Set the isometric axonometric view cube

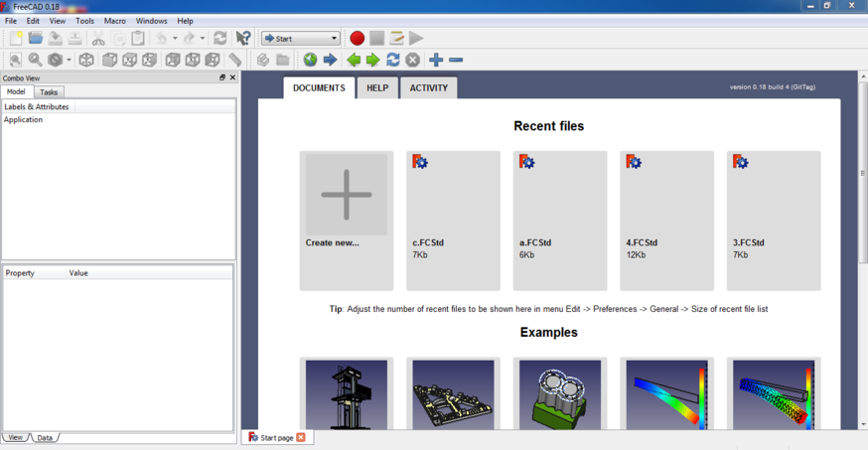[86, 60]
